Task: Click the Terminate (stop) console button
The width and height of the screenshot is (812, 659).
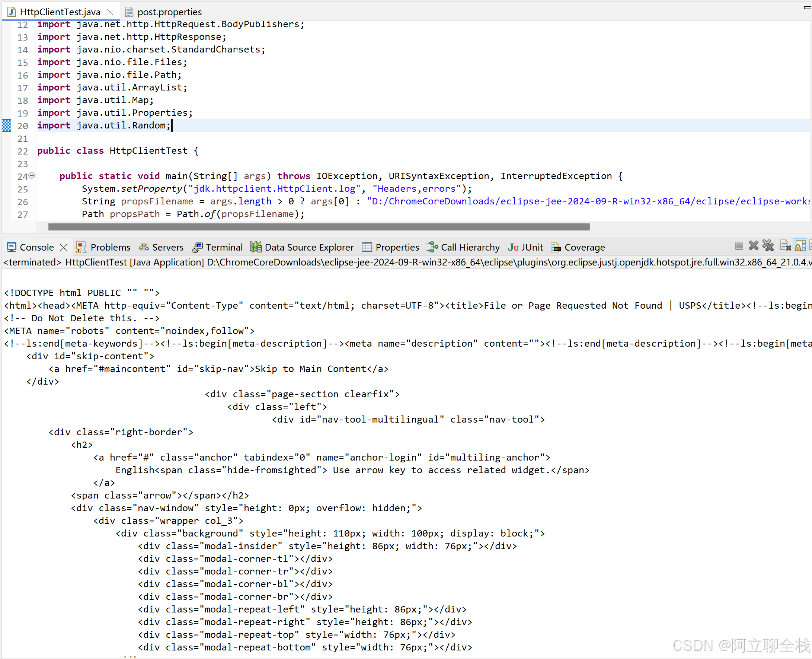Action: (738, 246)
